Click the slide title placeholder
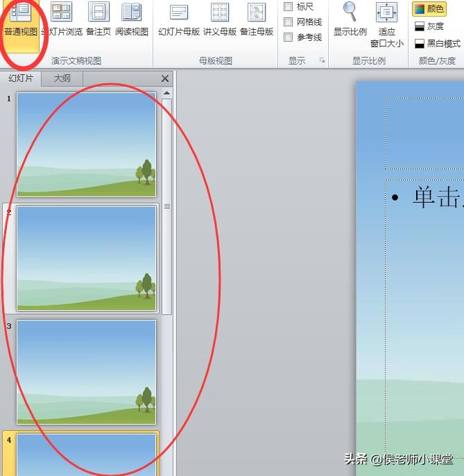This screenshot has height=476, width=464. tap(424, 133)
